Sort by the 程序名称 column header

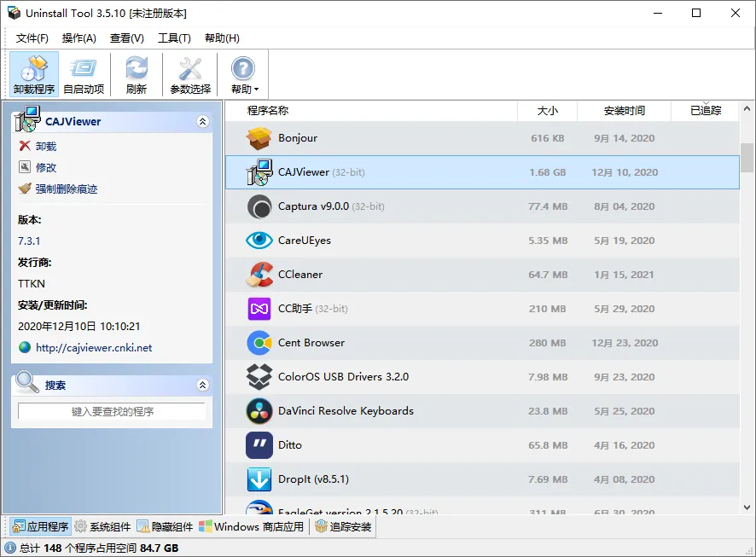point(371,111)
